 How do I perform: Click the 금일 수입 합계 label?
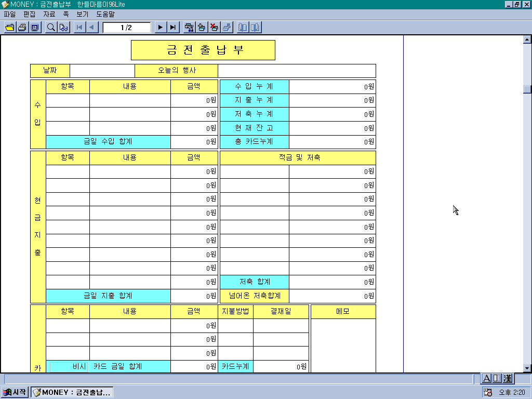108,142
